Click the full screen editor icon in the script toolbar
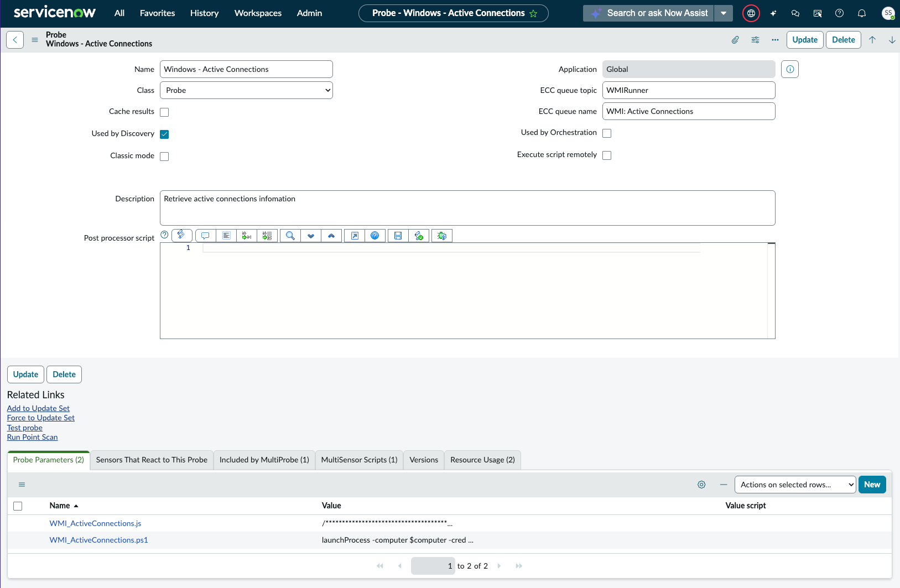Screen dimensions: 900x588 [355, 236]
